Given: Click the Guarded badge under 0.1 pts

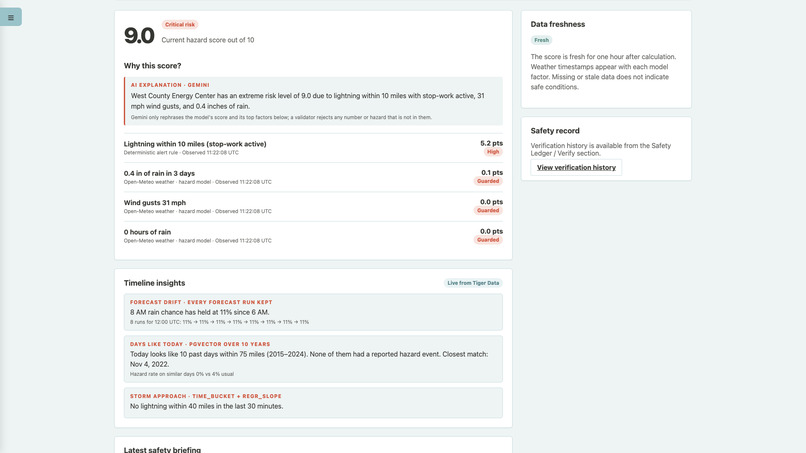Looking at the screenshot, I should click(488, 181).
